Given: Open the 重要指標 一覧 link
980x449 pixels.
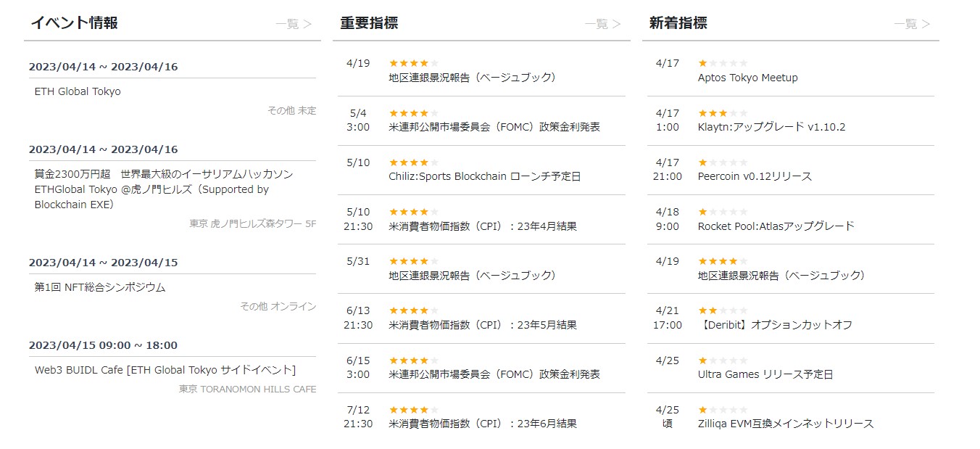Looking at the screenshot, I should click(x=602, y=24).
